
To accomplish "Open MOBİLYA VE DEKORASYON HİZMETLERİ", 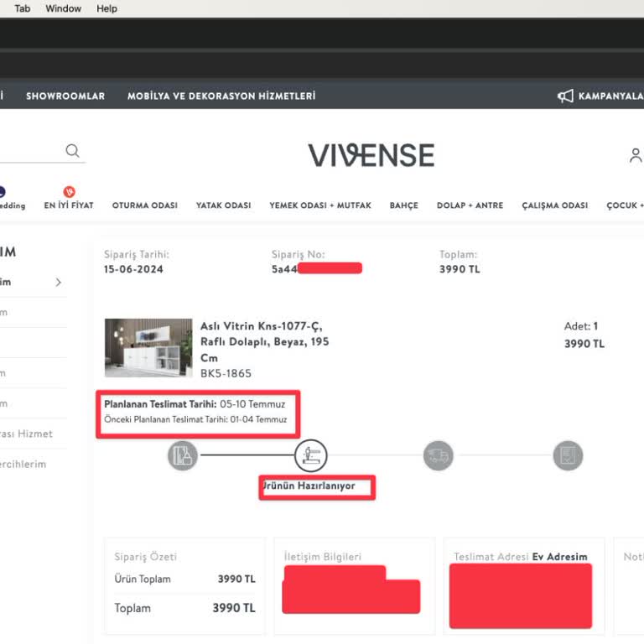I will [x=221, y=96].
